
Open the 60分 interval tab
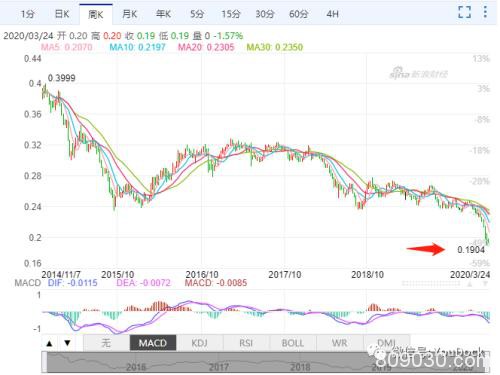click(x=299, y=14)
